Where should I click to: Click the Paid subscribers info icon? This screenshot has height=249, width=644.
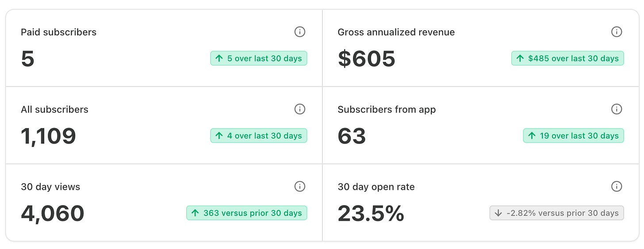click(x=300, y=32)
